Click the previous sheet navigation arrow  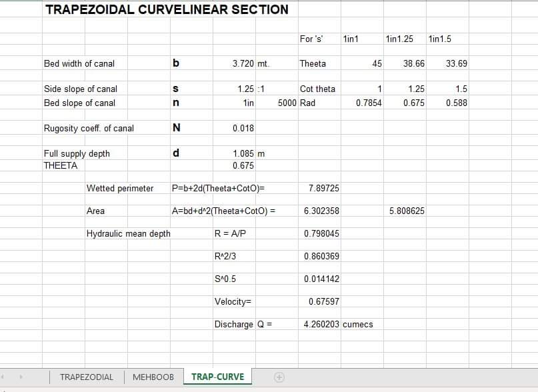tap(3, 377)
